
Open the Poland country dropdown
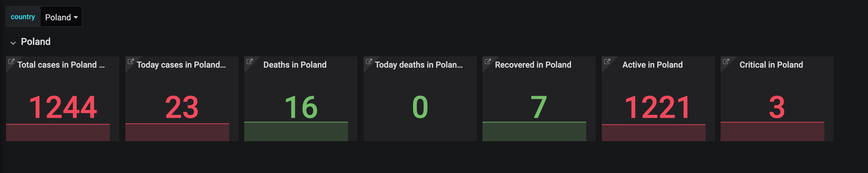click(x=61, y=17)
